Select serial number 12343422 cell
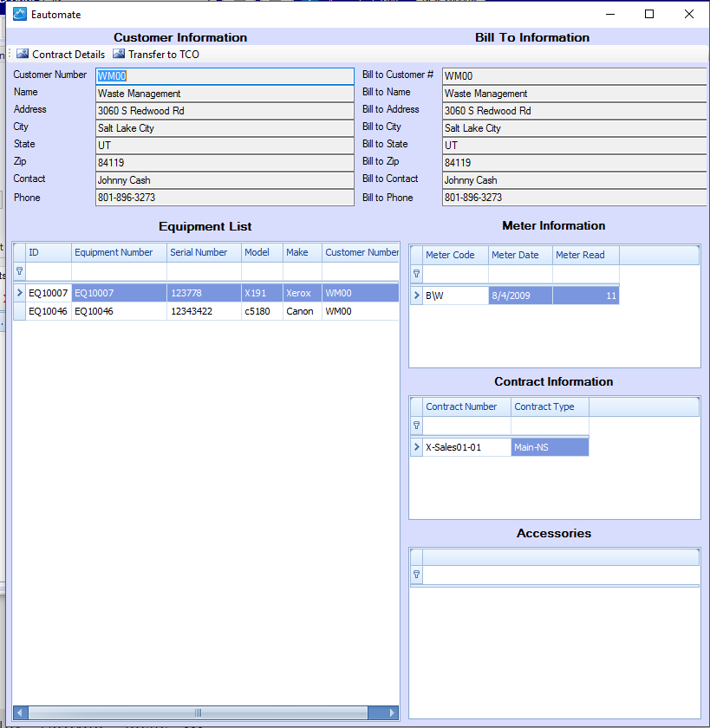710x728 pixels. tap(204, 311)
